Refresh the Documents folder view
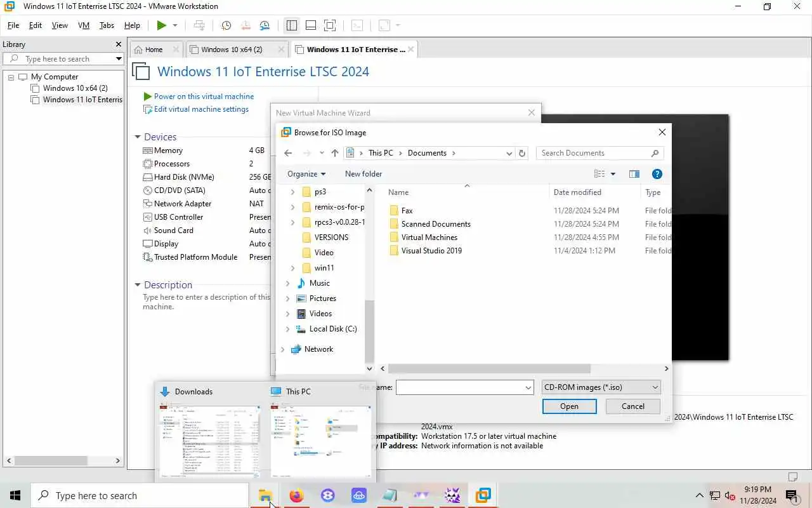Screen dimensions: 812x508 [522, 153]
